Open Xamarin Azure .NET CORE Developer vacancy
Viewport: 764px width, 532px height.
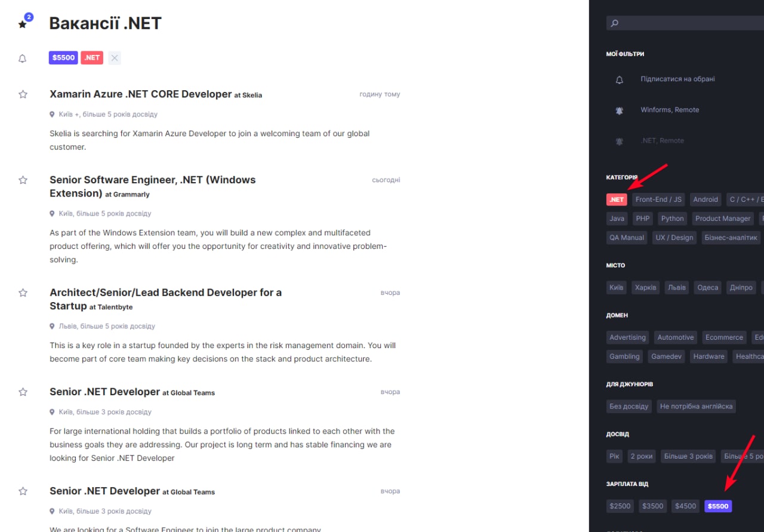140,94
